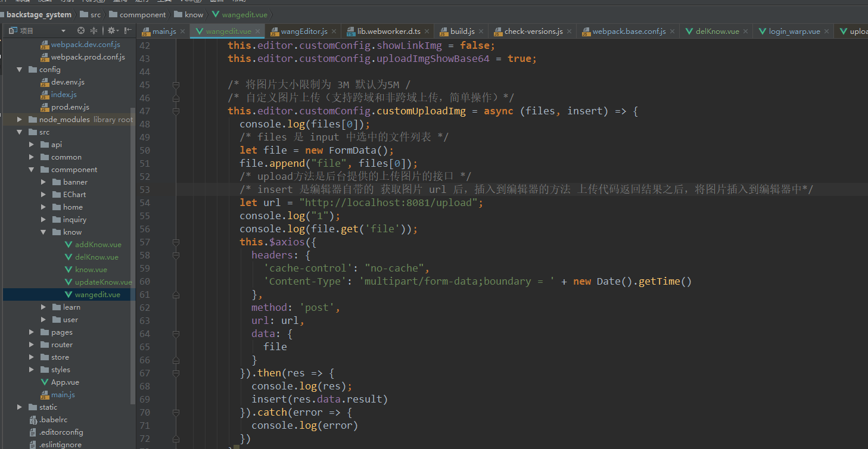Click the JS file icon on the main.js tab

point(146,31)
